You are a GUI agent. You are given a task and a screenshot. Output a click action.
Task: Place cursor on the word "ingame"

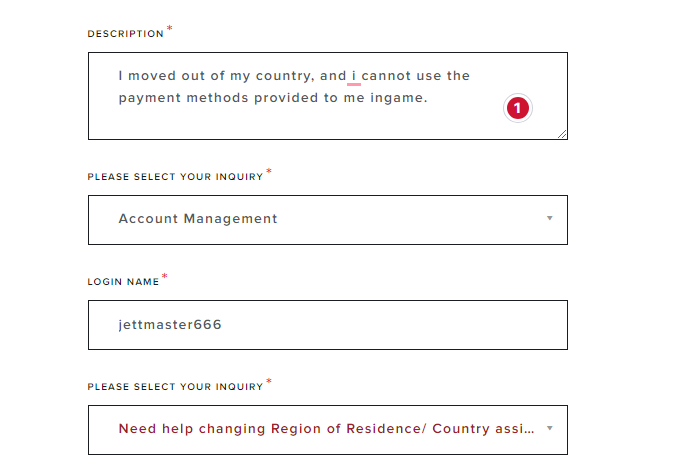[x=397, y=99]
